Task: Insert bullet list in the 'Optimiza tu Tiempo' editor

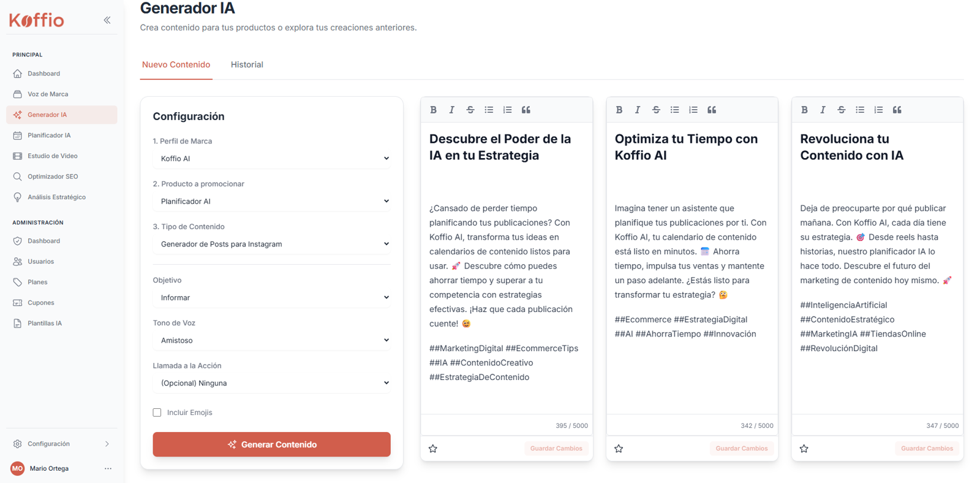Action: tap(674, 110)
